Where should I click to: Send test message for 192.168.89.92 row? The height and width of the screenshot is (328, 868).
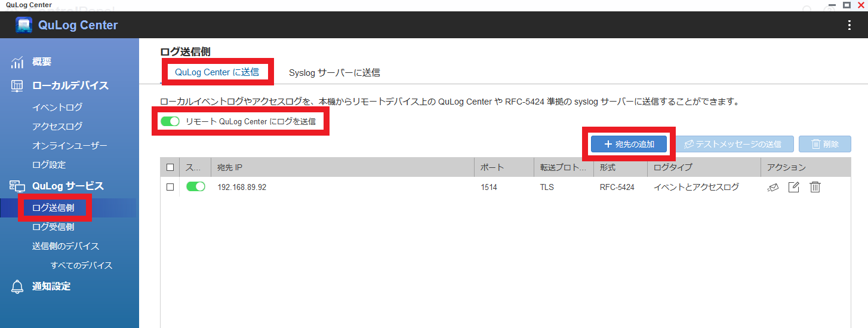[x=773, y=187]
